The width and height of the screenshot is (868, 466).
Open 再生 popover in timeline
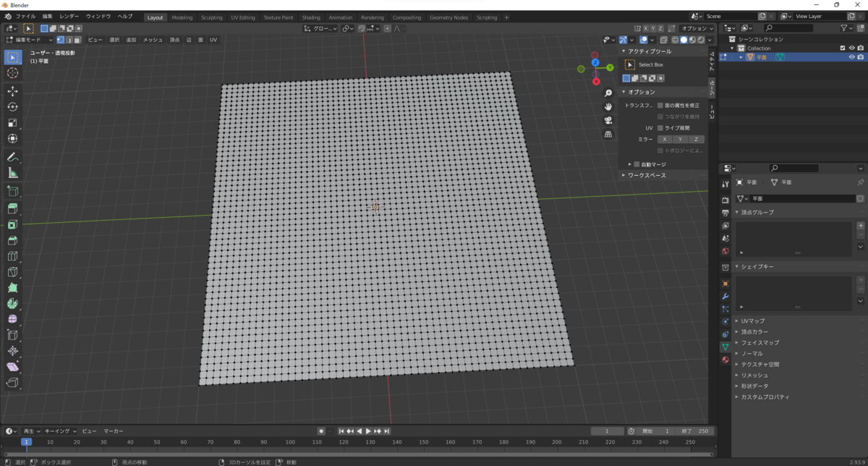coord(31,431)
